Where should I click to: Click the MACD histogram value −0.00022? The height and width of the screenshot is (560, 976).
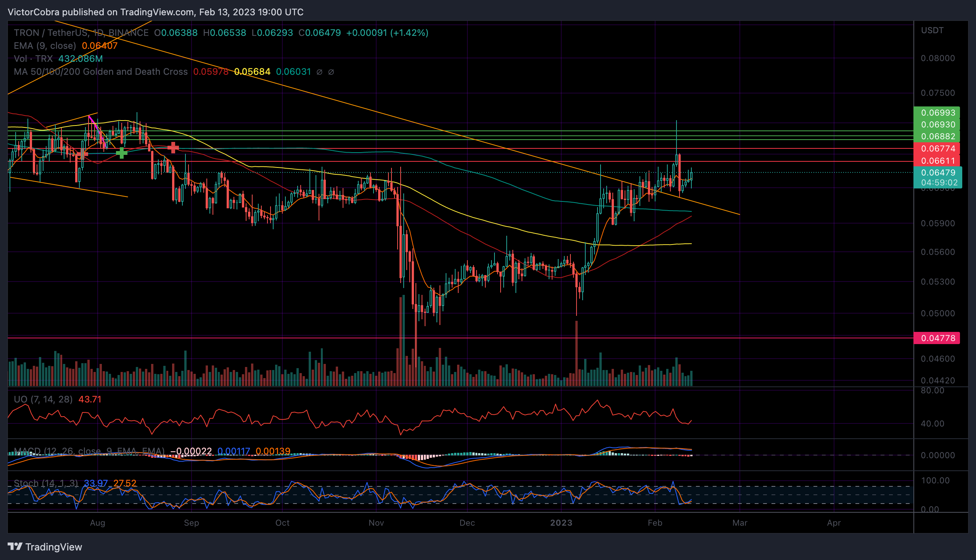coord(191,451)
